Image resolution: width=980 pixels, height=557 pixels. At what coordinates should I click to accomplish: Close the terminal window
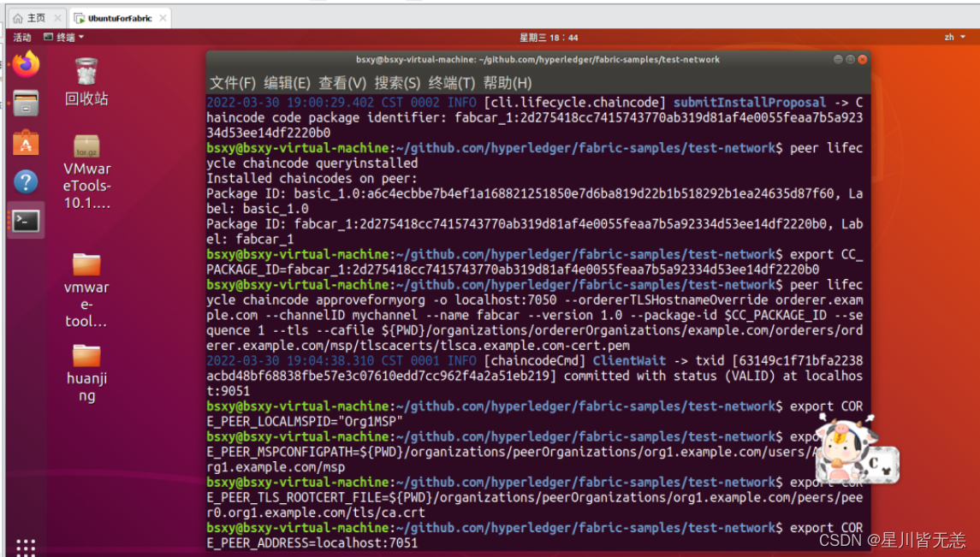863,59
